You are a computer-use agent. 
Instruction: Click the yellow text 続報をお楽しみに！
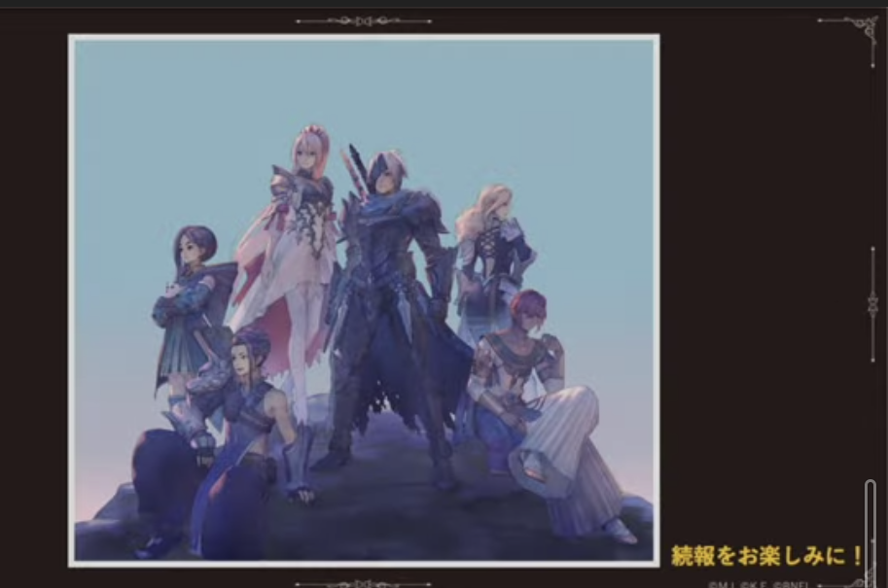click(766, 556)
